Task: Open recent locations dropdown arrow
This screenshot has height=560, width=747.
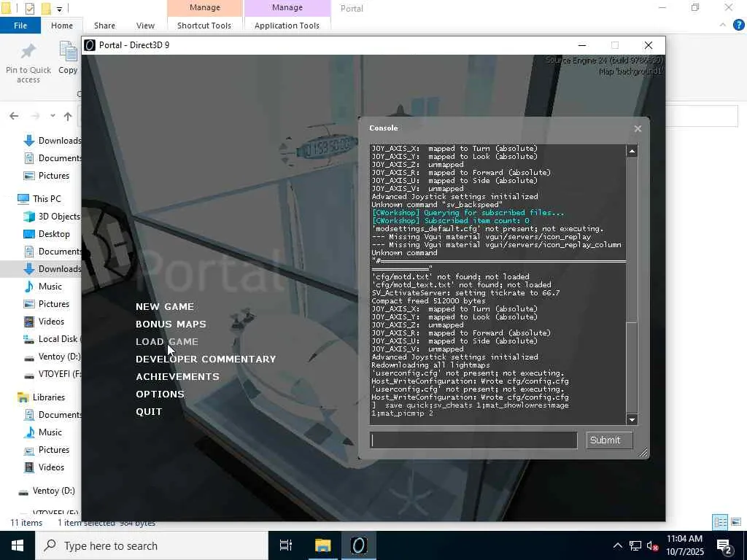Action: point(53,116)
